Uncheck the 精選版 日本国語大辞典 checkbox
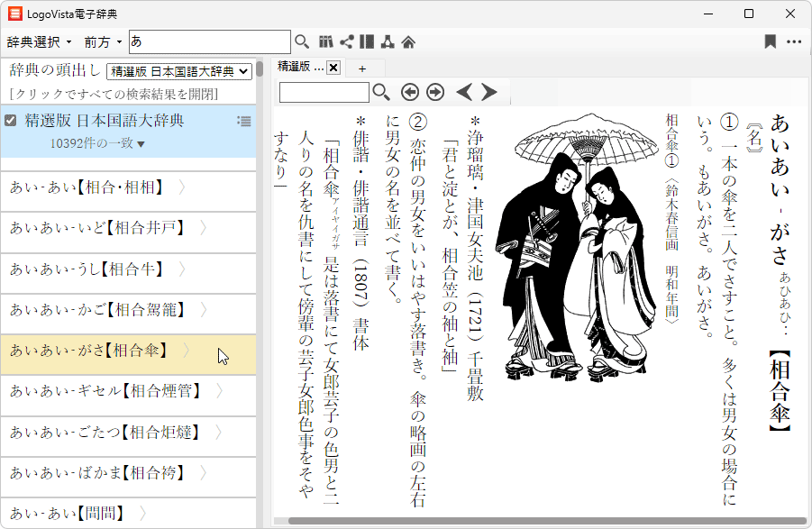812x529 pixels. [x=11, y=121]
